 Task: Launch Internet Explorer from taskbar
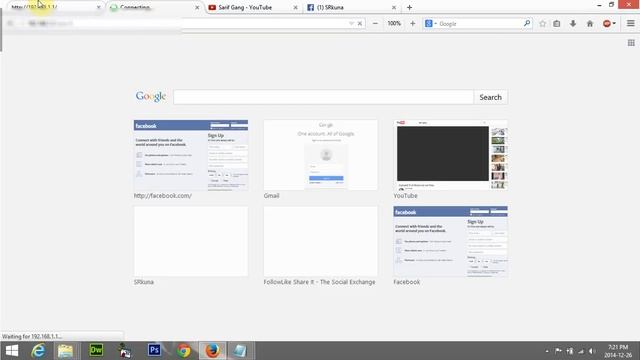(38, 351)
